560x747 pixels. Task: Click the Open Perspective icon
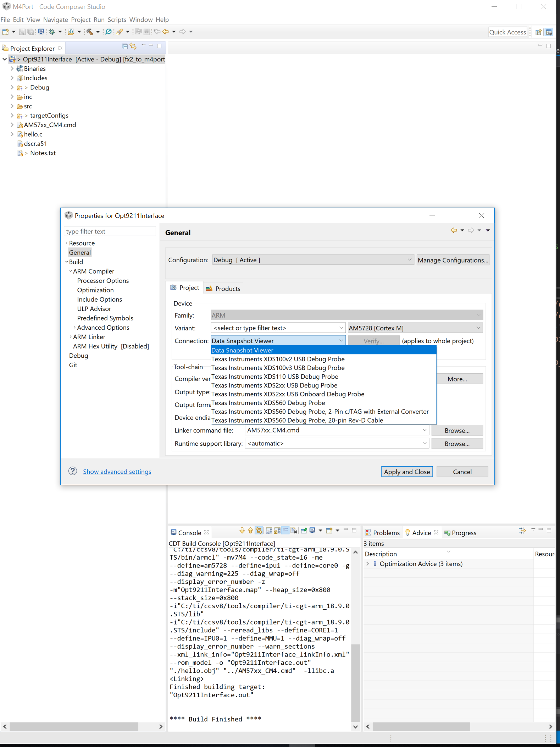coord(538,32)
